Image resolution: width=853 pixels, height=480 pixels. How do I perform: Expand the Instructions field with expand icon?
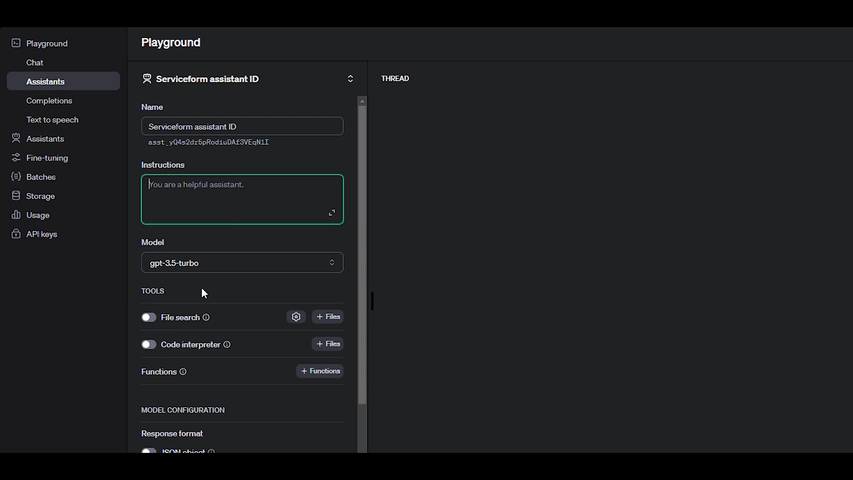tap(332, 213)
